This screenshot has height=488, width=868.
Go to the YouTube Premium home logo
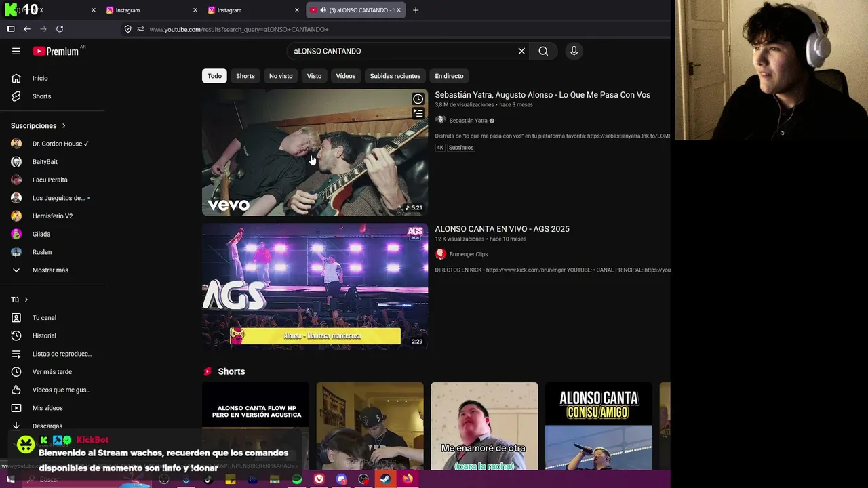(x=56, y=51)
